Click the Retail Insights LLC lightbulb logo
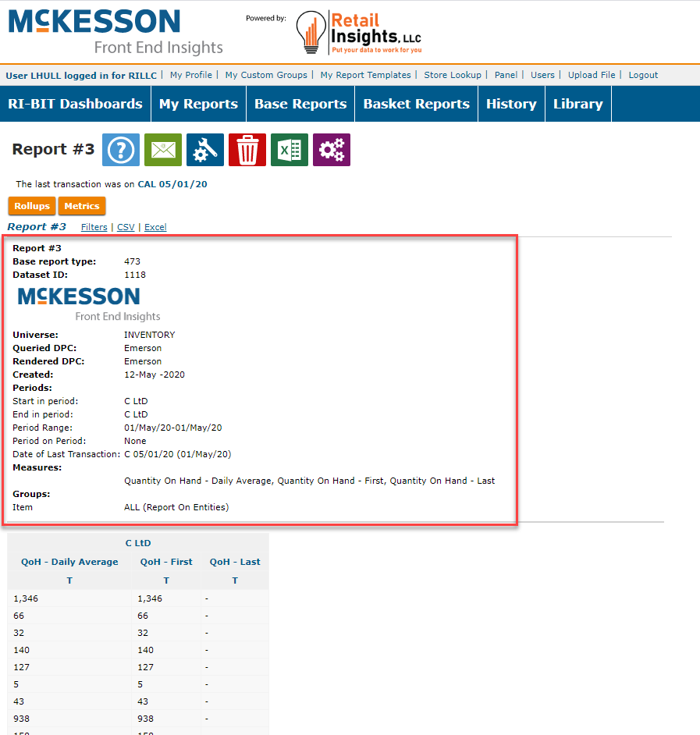Viewport: 700px width, 735px height. pos(359,33)
